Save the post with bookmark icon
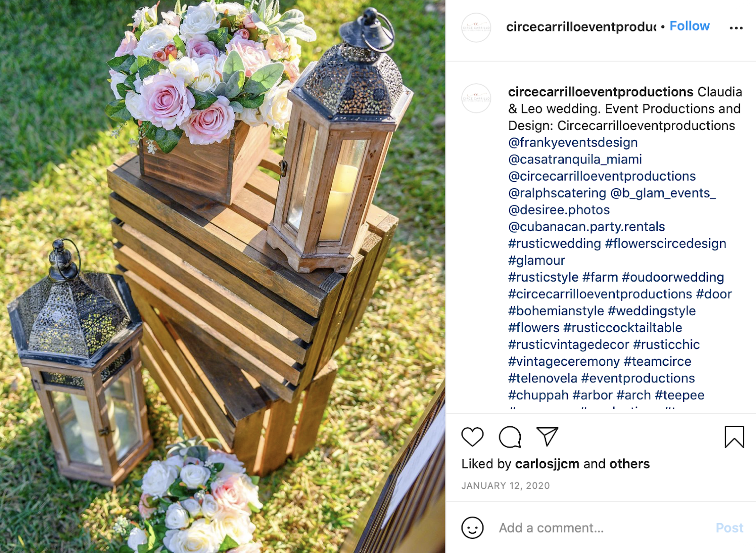 pyautogui.click(x=734, y=437)
